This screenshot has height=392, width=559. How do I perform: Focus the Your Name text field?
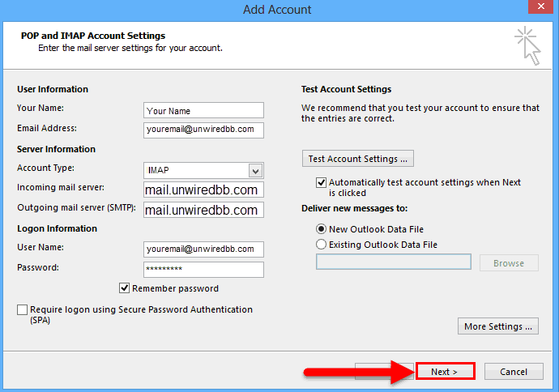coord(203,110)
